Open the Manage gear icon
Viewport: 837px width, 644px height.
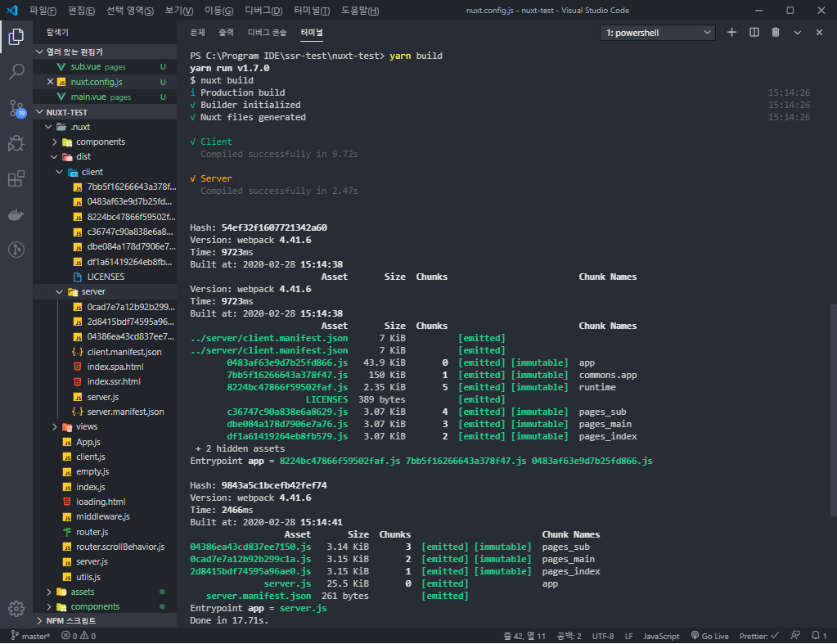click(16, 608)
